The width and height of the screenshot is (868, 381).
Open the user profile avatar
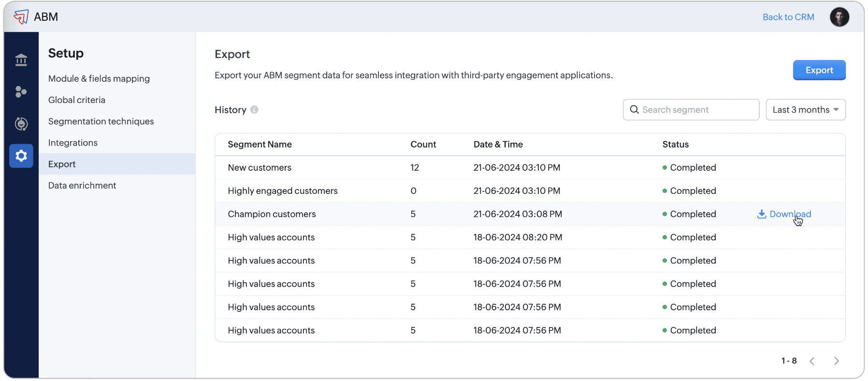[839, 17]
